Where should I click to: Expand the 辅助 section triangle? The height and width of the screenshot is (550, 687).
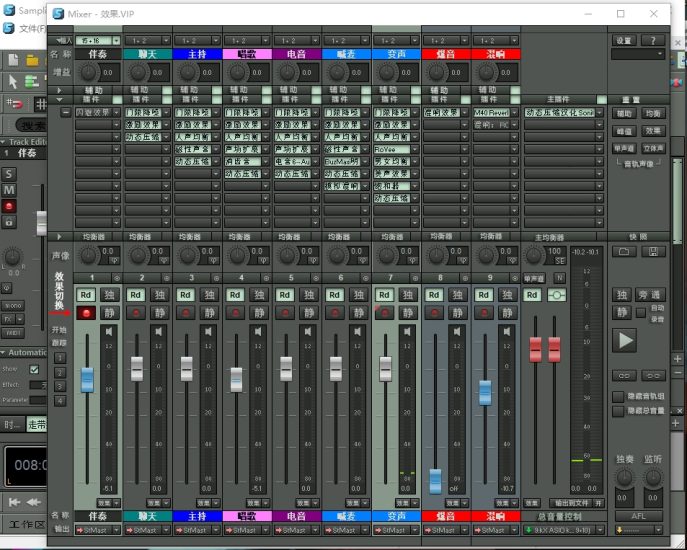[x=59, y=90]
